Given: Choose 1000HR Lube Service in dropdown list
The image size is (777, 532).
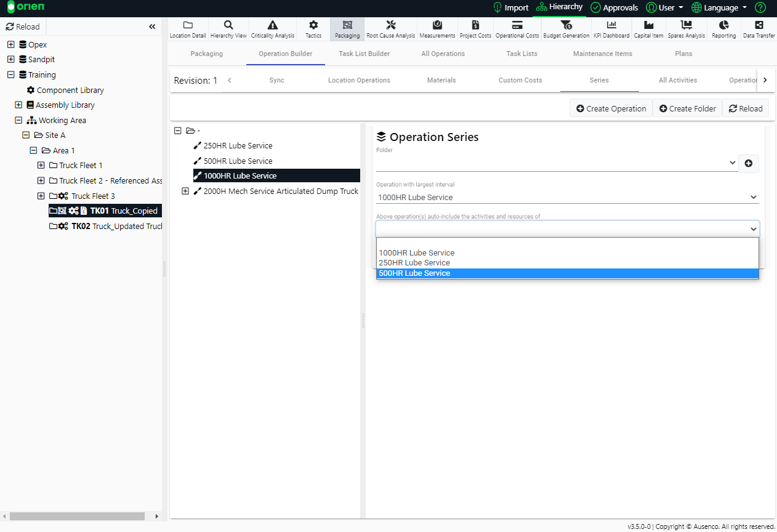Looking at the screenshot, I should [x=567, y=252].
